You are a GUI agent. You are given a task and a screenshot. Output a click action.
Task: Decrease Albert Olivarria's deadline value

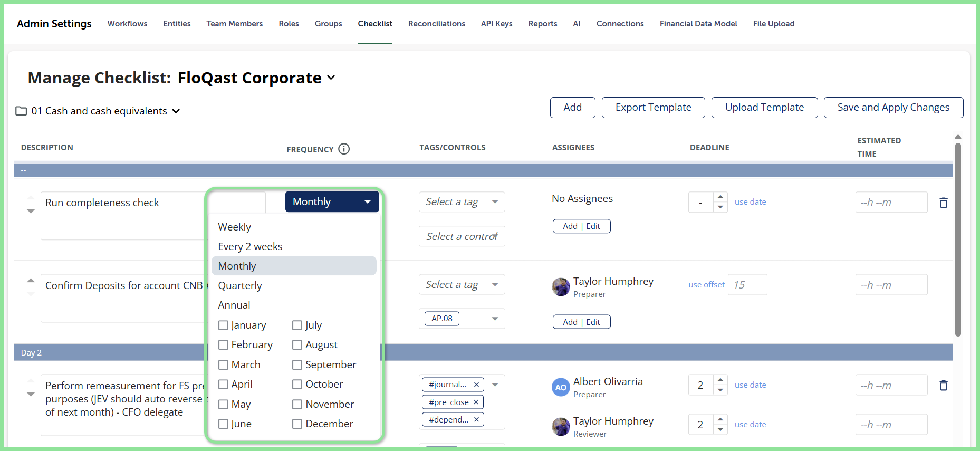[x=720, y=390]
